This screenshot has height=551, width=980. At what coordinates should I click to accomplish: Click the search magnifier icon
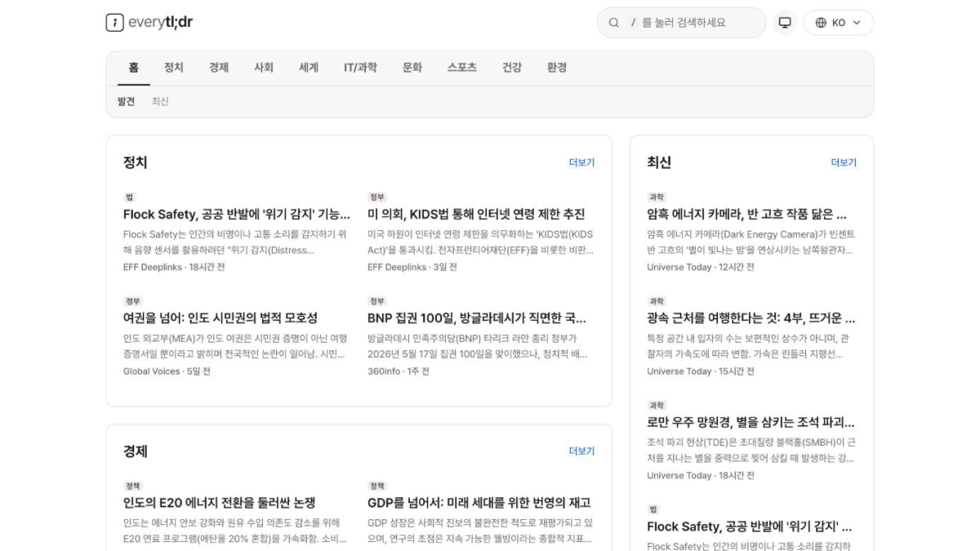point(614,23)
